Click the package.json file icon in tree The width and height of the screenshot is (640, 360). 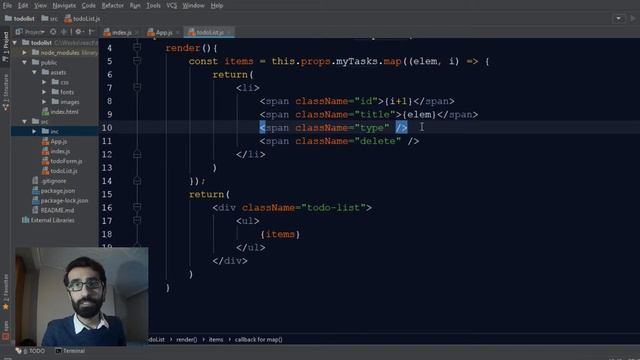tap(36, 191)
